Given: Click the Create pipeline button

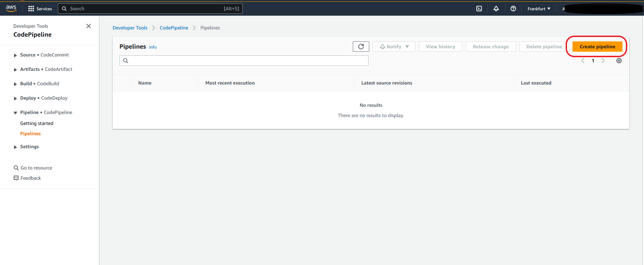Looking at the screenshot, I should pyautogui.click(x=597, y=47).
